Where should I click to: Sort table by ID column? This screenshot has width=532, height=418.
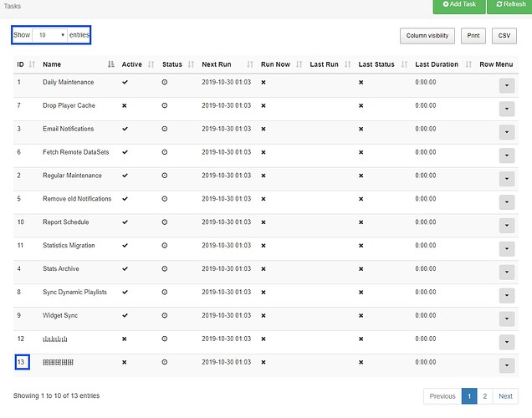point(26,64)
